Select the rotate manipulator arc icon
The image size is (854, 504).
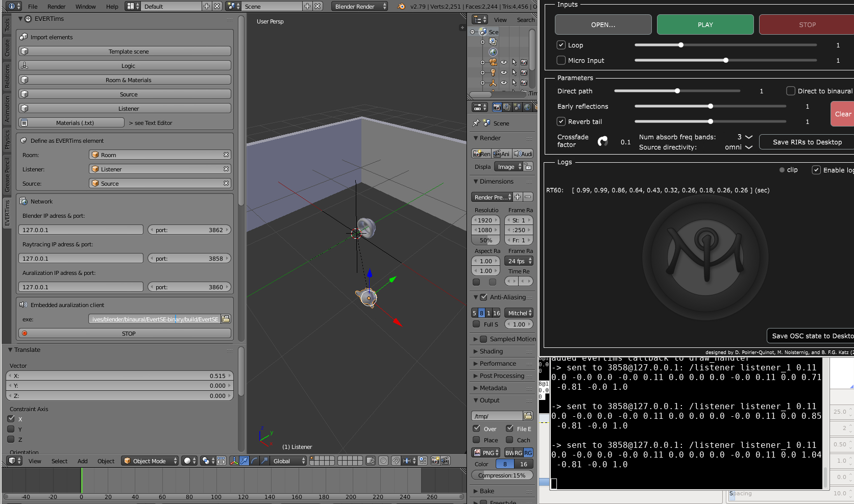(254, 461)
